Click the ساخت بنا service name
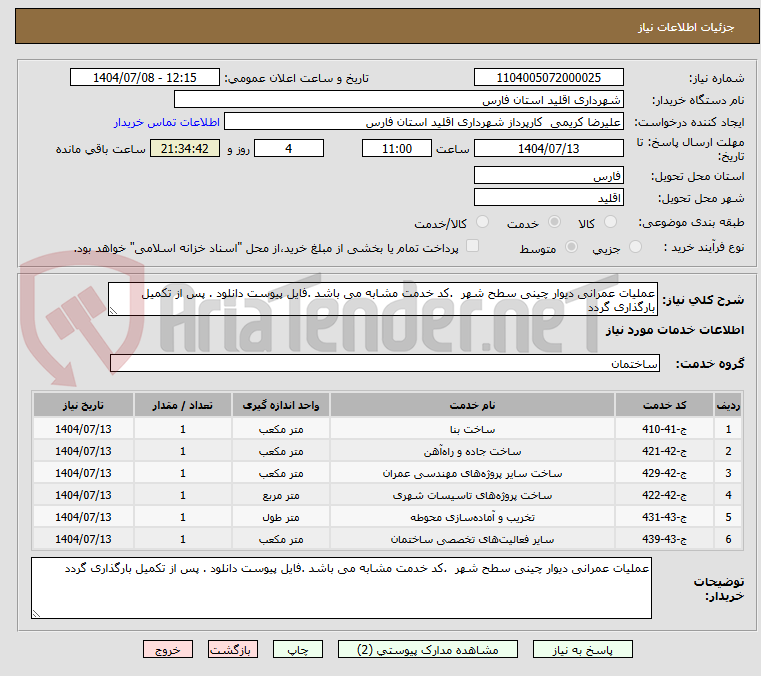This screenshot has width=761, height=676. point(472,429)
